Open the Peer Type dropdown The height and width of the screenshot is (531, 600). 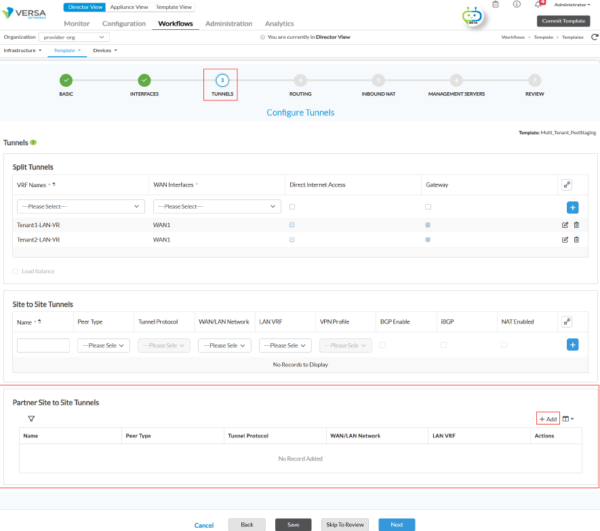103,345
